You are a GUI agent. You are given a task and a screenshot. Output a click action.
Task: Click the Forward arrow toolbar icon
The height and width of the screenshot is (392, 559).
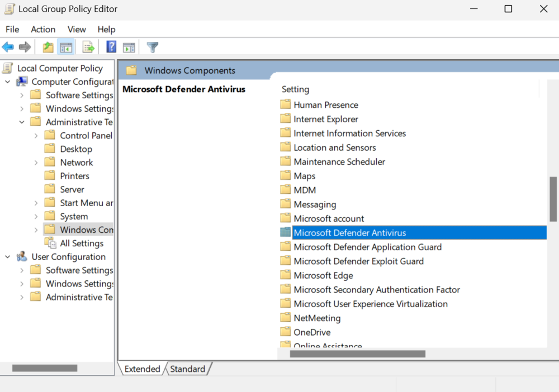coord(25,47)
